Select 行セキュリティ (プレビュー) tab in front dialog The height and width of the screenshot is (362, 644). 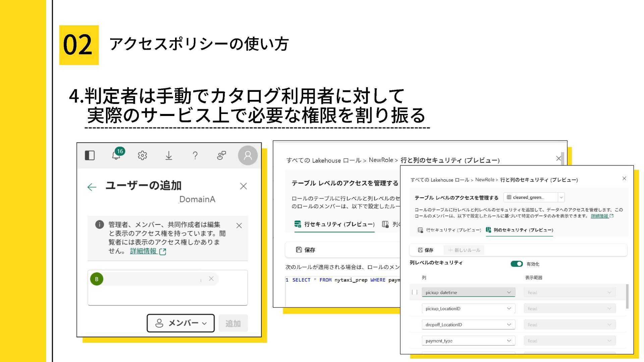(449, 230)
